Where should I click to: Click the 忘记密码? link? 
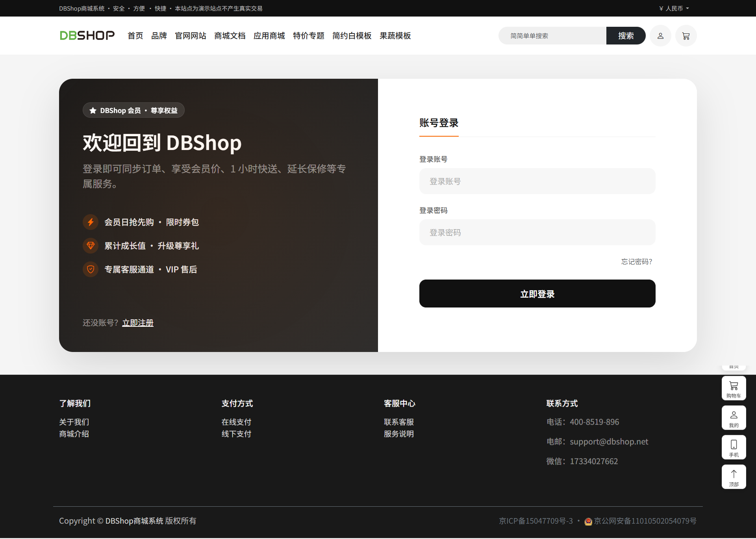(x=636, y=262)
